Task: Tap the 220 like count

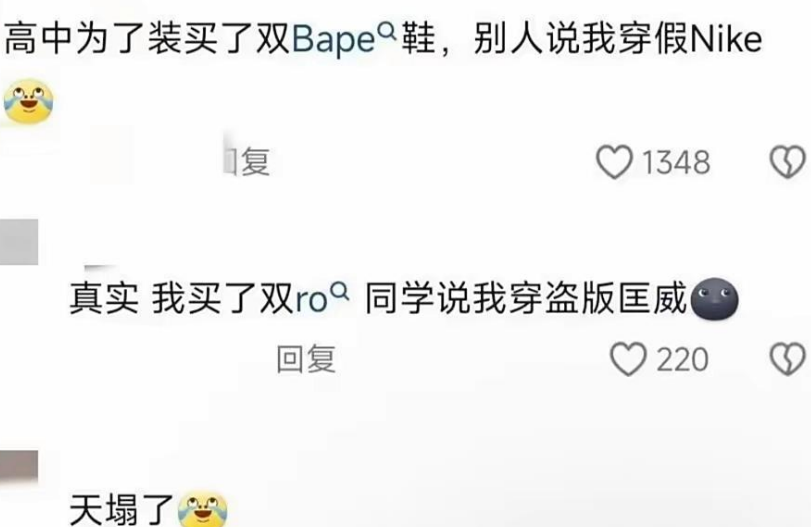Action: tap(683, 359)
